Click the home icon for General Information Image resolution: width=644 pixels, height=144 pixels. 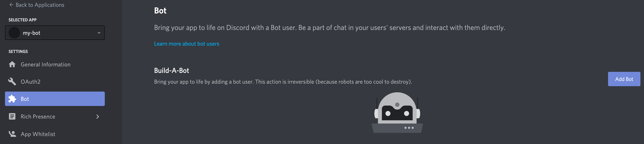point(12,64)
